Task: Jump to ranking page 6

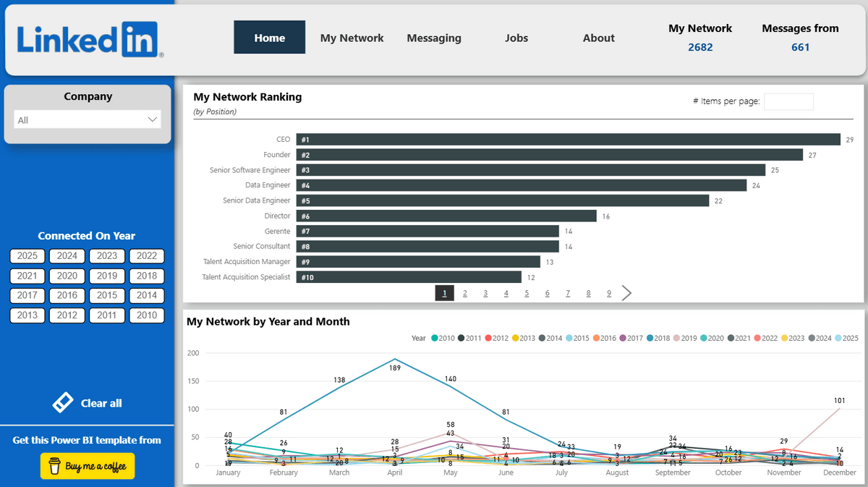Action: click(548, 293)
